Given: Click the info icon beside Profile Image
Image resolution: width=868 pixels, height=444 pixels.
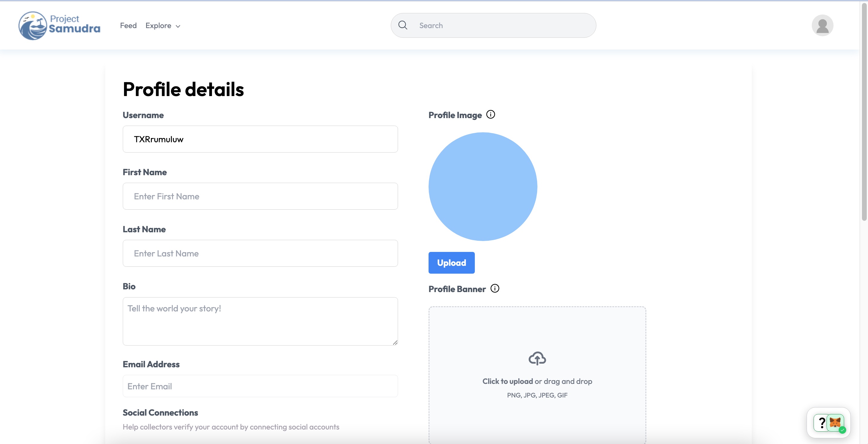Looking at the screenshot, I should click(x=491, y=114).
